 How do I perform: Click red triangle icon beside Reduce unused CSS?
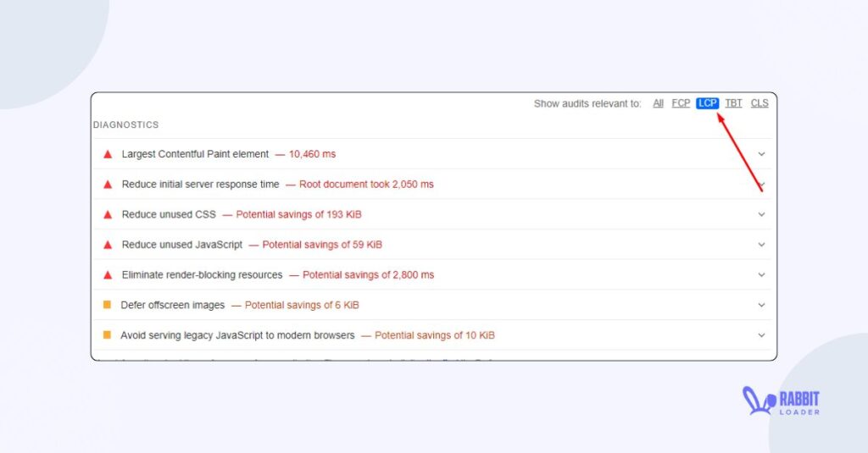point(108,214)
